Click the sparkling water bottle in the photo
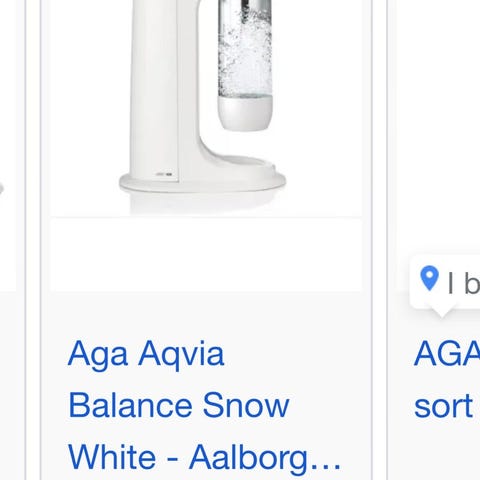Screen dimensions: 480x480 245,65
